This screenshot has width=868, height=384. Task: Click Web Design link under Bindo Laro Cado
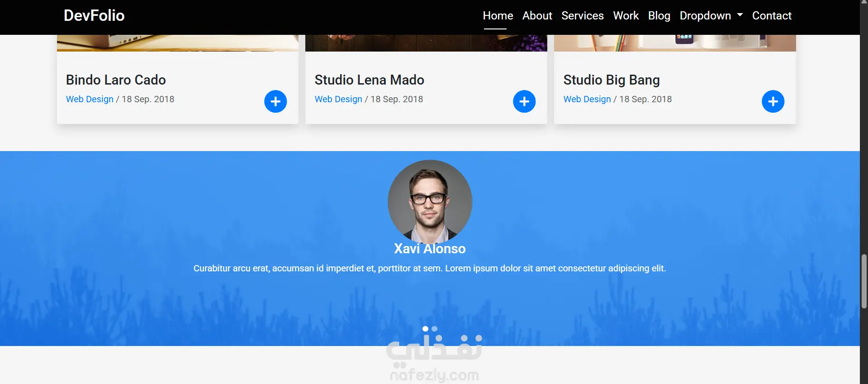click(90, 100)
